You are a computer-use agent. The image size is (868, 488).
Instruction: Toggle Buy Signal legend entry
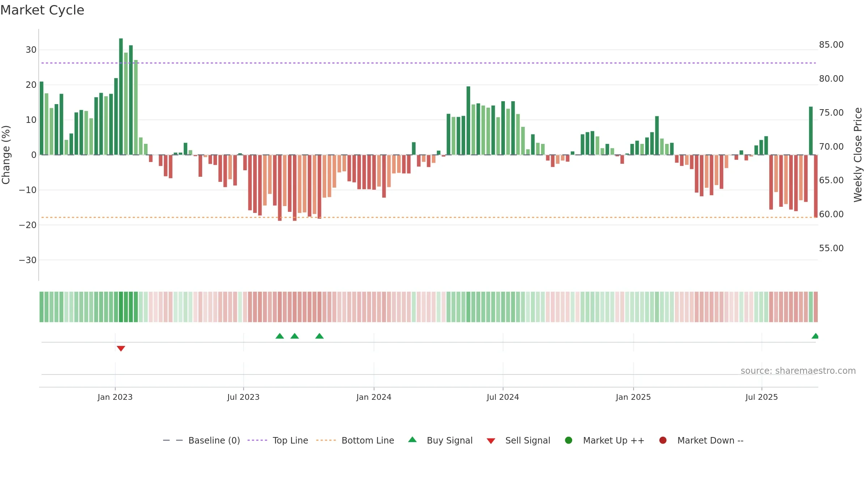point(441,440)
